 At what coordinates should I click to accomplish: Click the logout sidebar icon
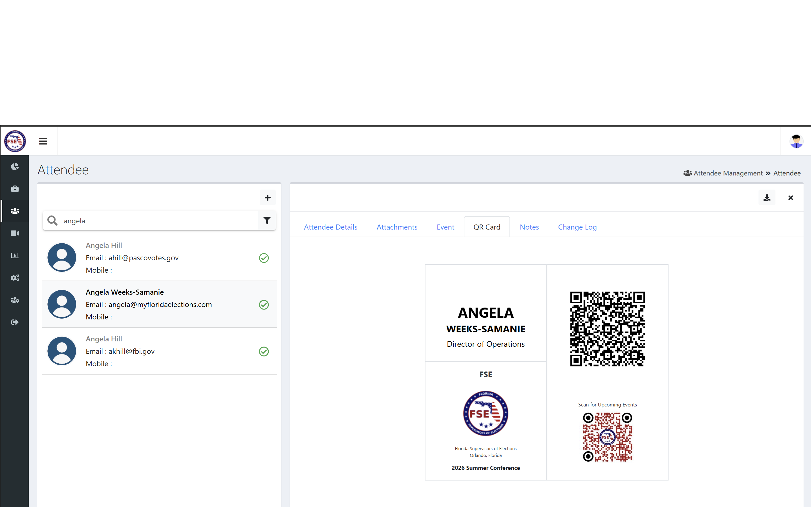tap(15, 322)
